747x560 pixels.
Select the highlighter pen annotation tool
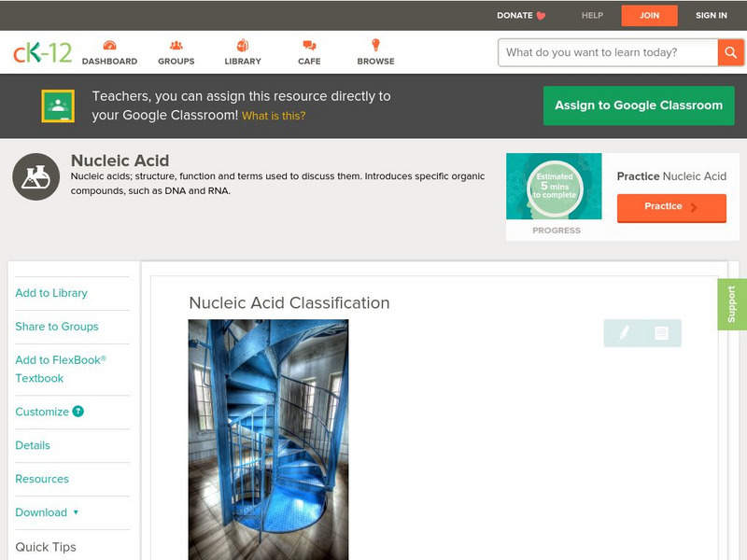point(624,332)
